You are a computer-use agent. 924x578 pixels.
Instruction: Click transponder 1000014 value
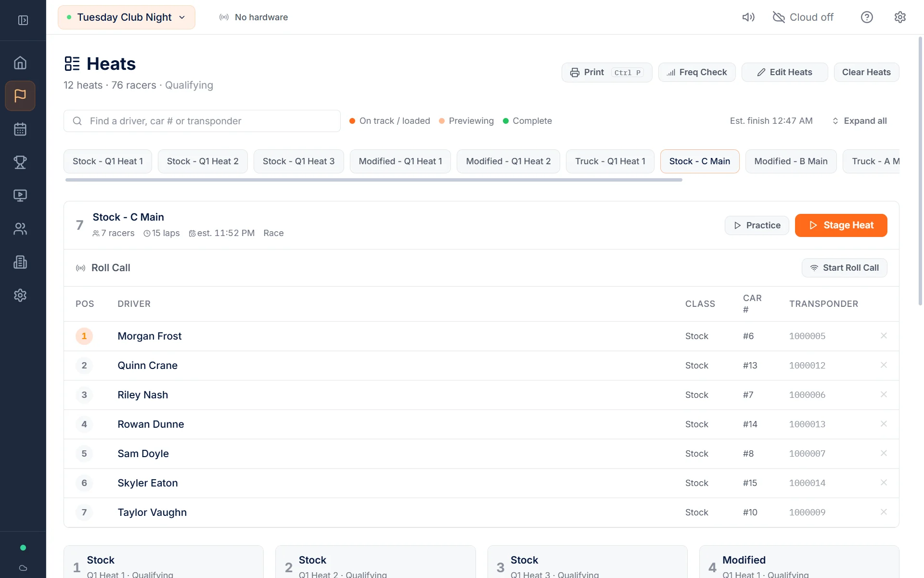tap(807, 483)
